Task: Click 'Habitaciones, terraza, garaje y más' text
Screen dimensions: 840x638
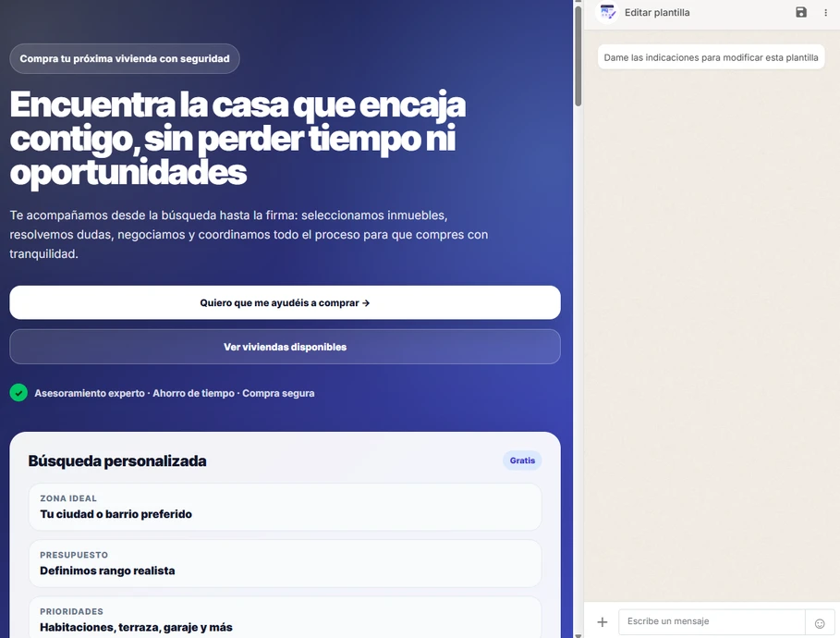Action: [x=136, y=627]
